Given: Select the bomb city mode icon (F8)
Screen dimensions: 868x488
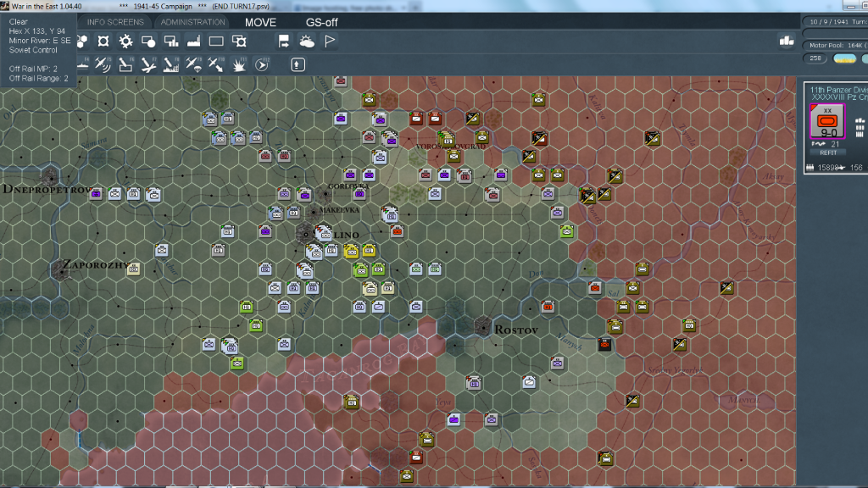Looking at the screenshot, I should pyautogui.click(x=170, y=64).
